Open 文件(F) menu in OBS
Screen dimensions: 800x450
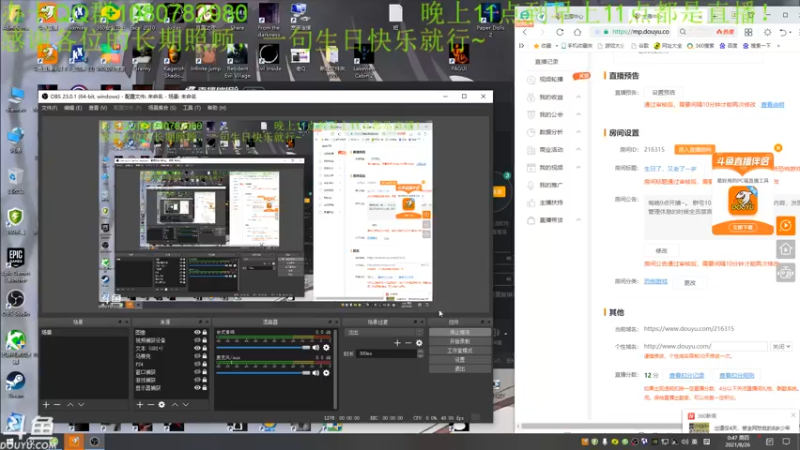point(49,108)
